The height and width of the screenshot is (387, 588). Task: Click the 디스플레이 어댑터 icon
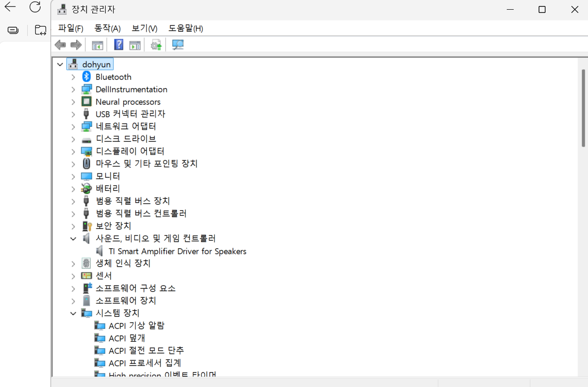86,151
